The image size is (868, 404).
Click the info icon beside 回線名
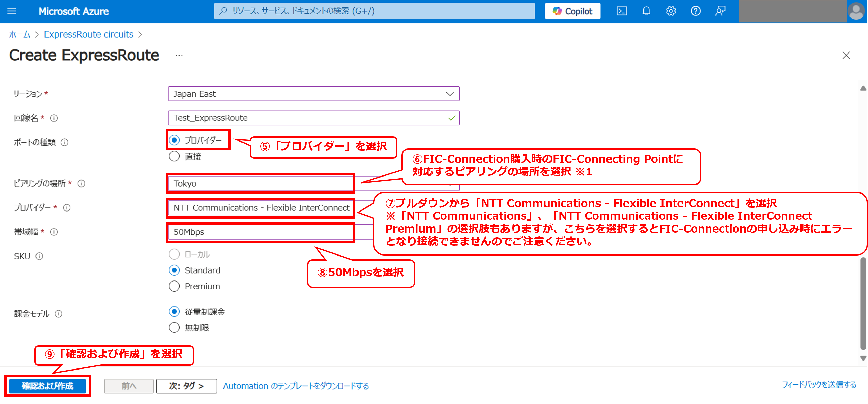coord(54,118)
